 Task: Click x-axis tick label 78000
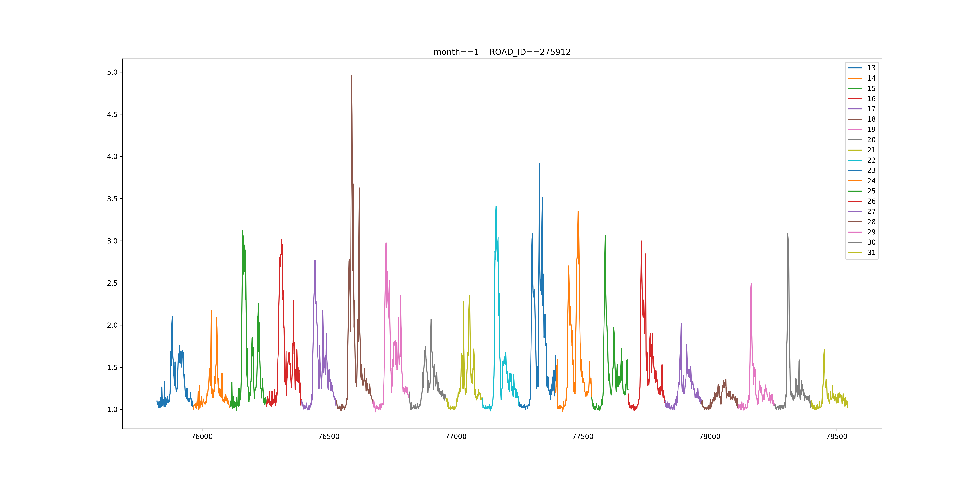(x=710, y=437)
